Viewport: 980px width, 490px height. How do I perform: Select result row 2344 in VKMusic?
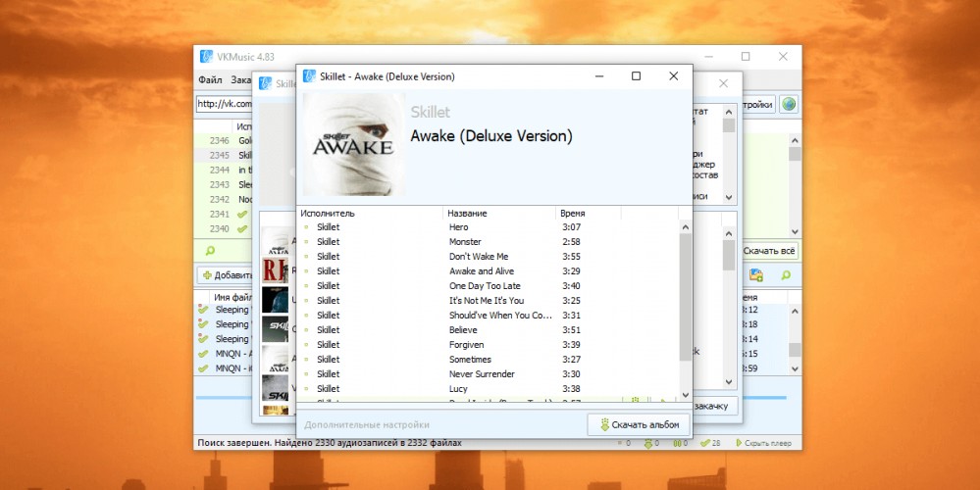tap(224, 170)
